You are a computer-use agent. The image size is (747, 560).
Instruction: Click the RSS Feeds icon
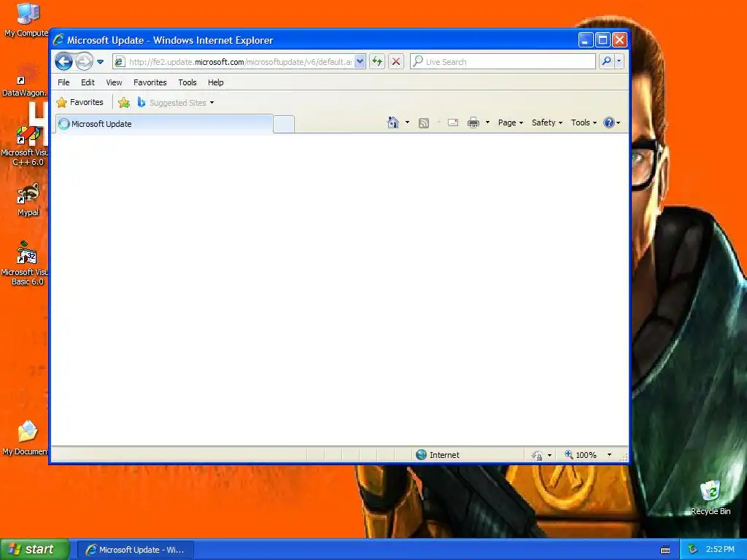[424, 122]
